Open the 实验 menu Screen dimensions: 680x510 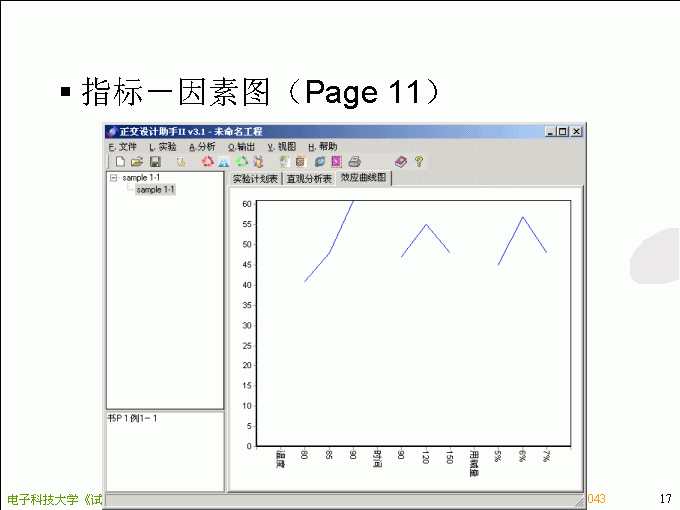click(x=162, y=147)
